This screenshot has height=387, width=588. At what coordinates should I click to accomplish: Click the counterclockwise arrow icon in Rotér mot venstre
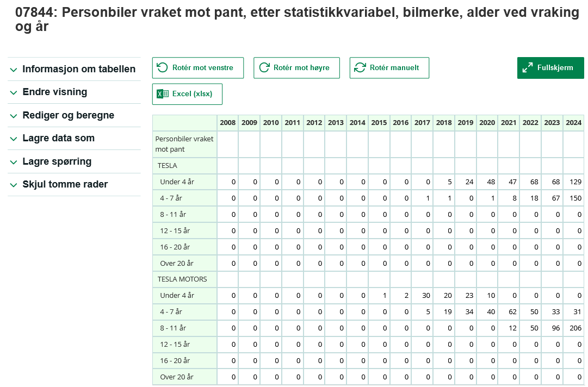point(162,67)
